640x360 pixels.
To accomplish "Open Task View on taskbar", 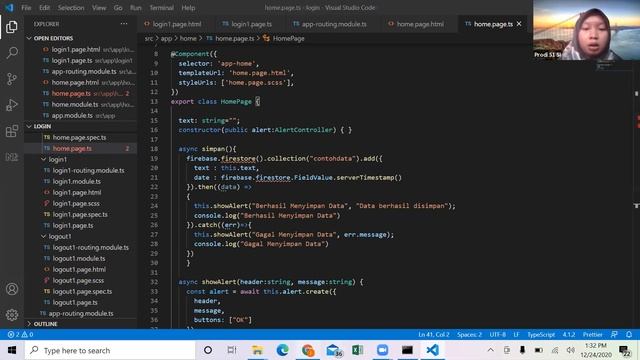I will point(232,350).
